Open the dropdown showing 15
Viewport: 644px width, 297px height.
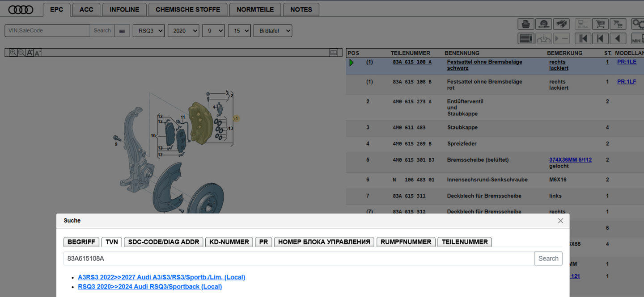coord(239,31)
